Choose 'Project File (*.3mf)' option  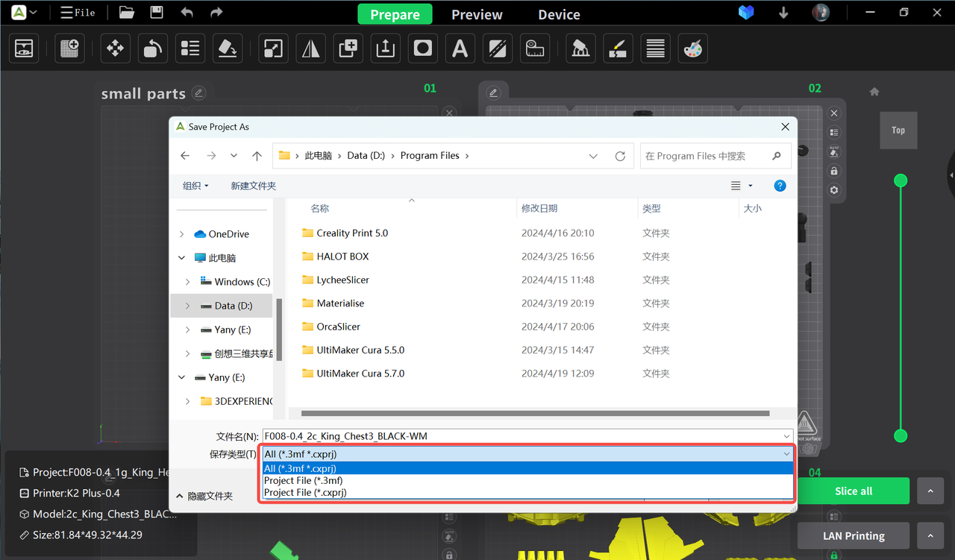pos(527,480)
